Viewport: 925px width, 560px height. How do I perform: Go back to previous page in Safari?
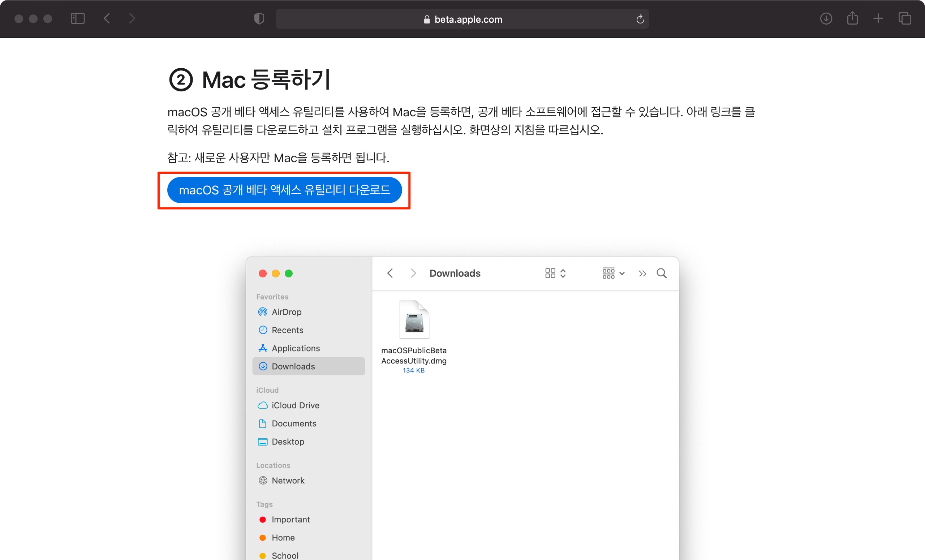107,18
